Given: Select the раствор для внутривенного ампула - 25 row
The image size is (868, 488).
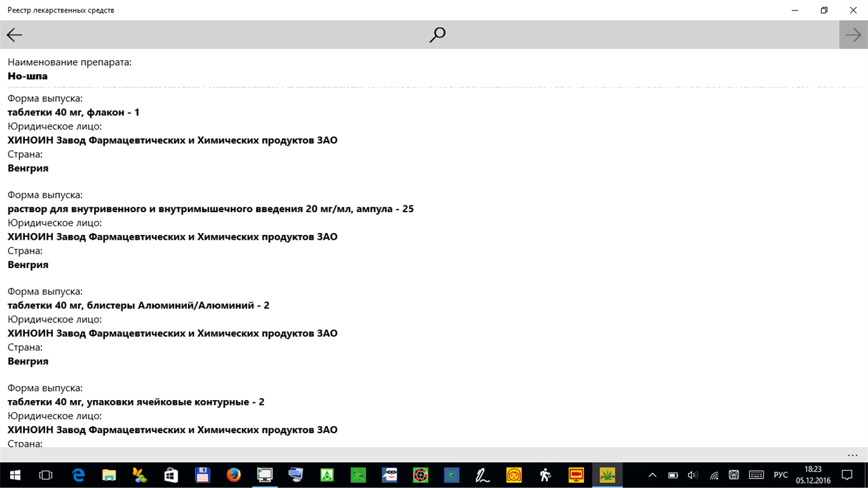Looking at the screenshot, I should click(x=210, y=209).
